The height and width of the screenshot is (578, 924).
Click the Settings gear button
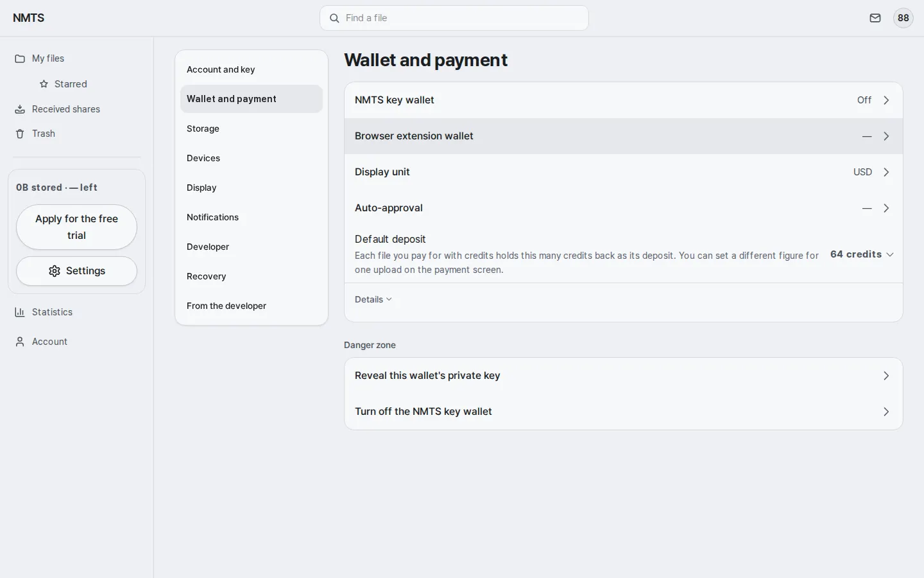(x=76, y=271)
